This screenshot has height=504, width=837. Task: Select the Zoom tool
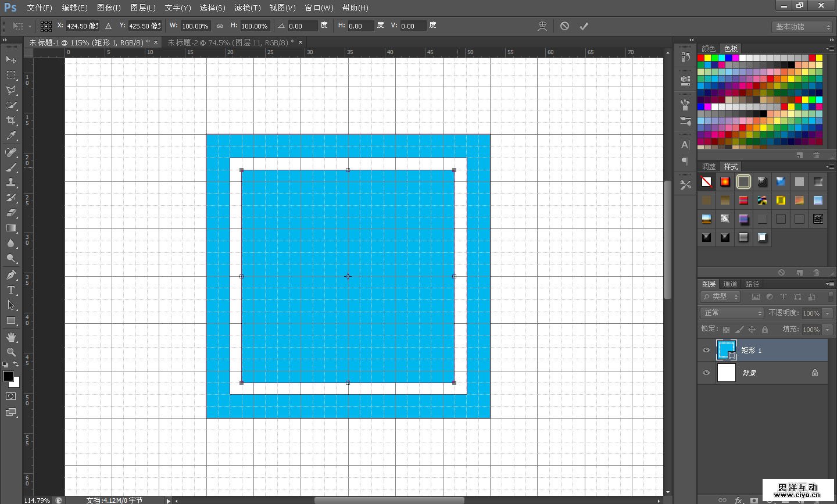point(11,352)
